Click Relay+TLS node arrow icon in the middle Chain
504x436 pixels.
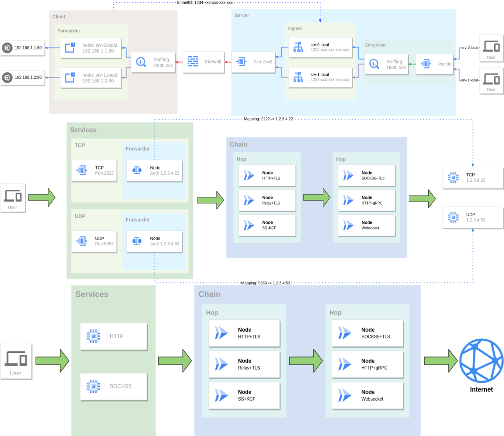pyautogui.click(x=249, y=200)
